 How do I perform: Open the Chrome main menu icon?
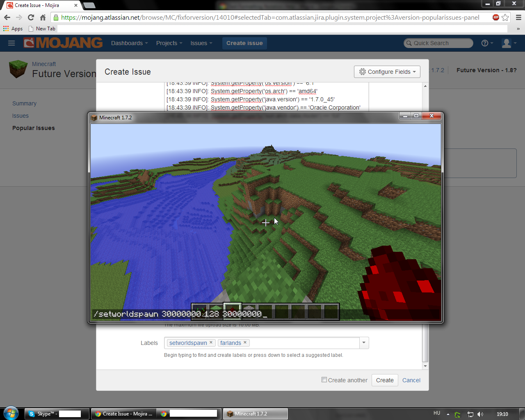coord(518,18)
